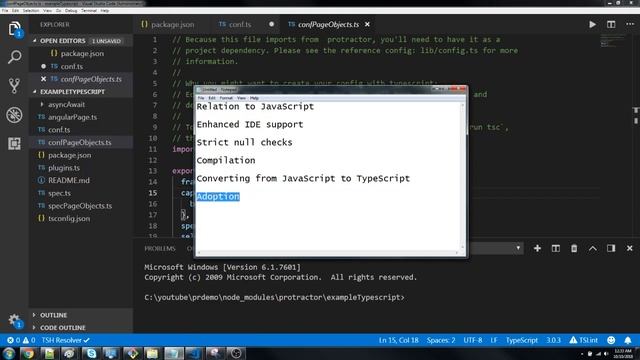Open the Search view in the activity bar

click(x=14, y=57)
